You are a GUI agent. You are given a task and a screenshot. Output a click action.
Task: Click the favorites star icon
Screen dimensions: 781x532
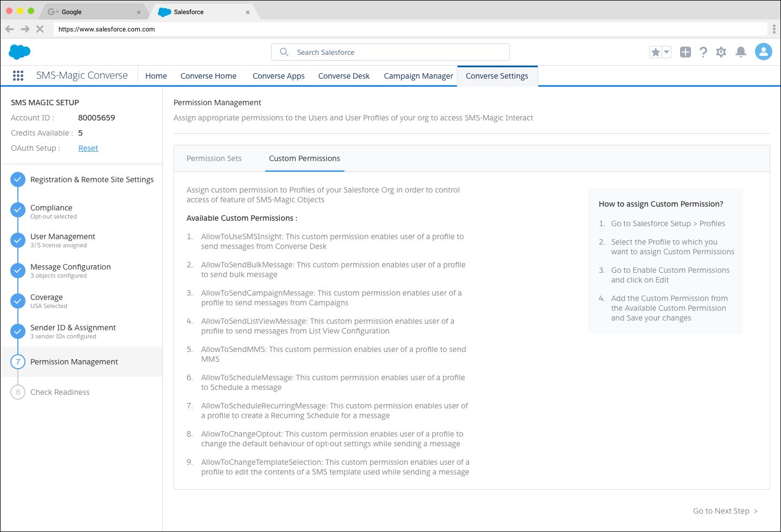656,52
